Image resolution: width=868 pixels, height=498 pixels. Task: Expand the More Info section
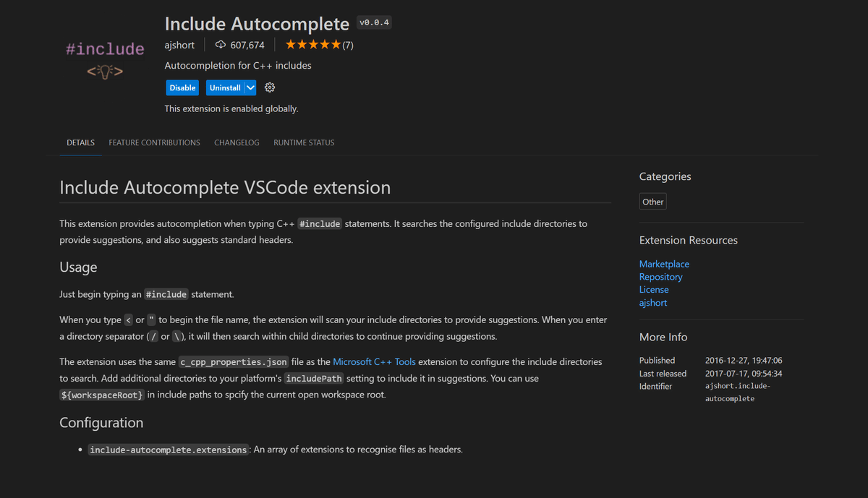[663, 337]
